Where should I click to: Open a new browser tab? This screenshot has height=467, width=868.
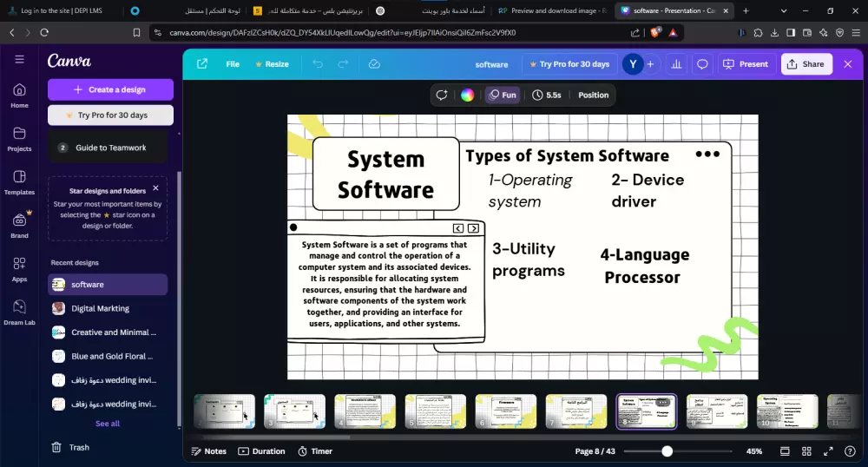pos(746,10)
